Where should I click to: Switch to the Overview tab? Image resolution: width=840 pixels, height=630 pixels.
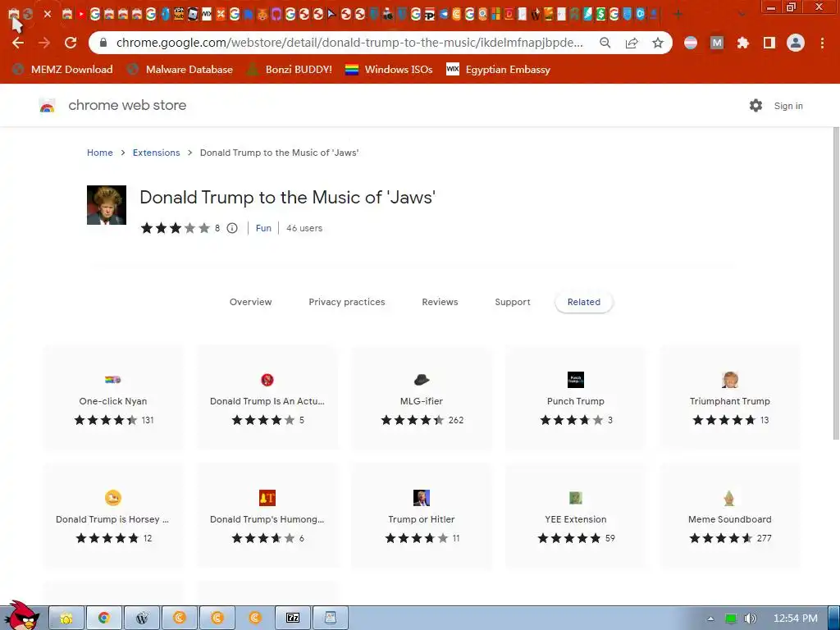(x=251, y=302)
